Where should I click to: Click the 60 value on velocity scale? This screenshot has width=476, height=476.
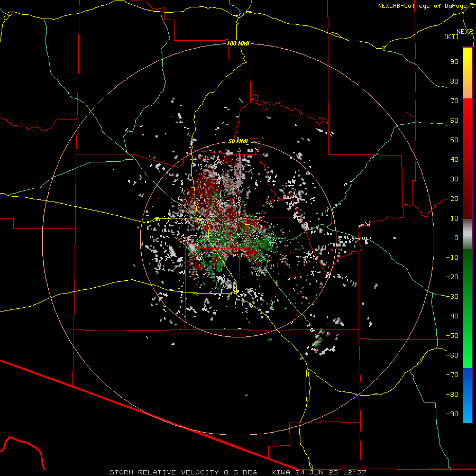454,120
